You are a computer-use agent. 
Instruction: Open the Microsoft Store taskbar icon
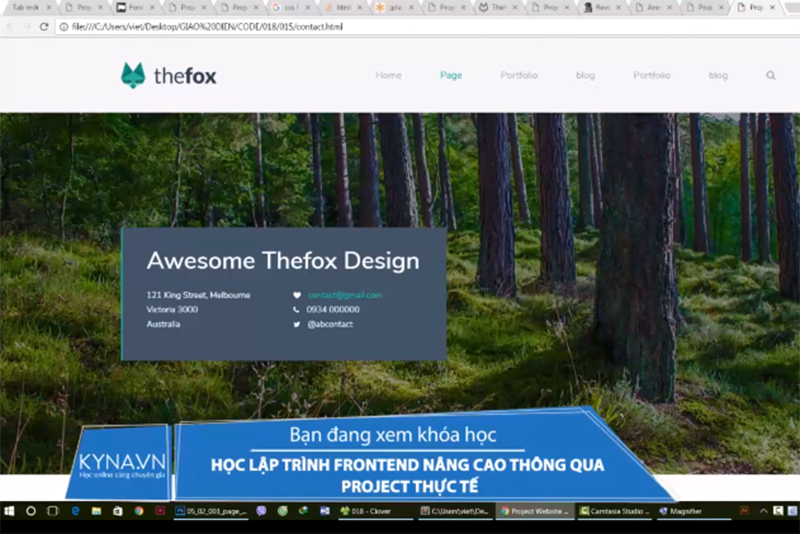(117, 511)
